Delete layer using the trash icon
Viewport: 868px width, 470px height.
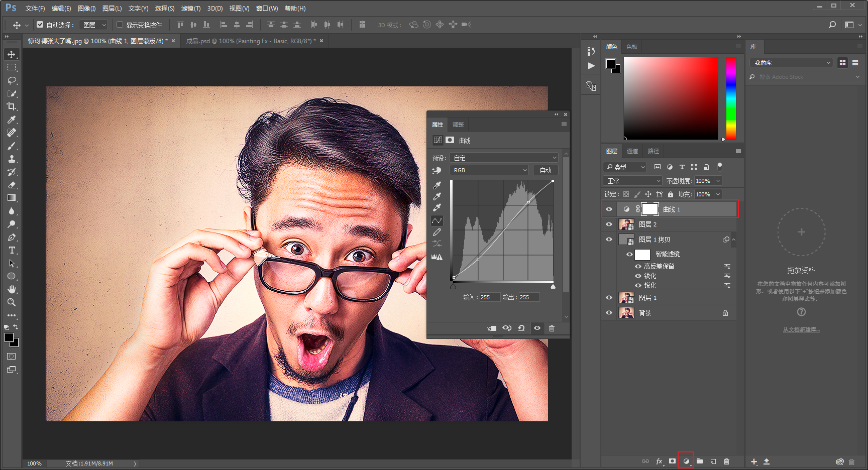point(726,461)
